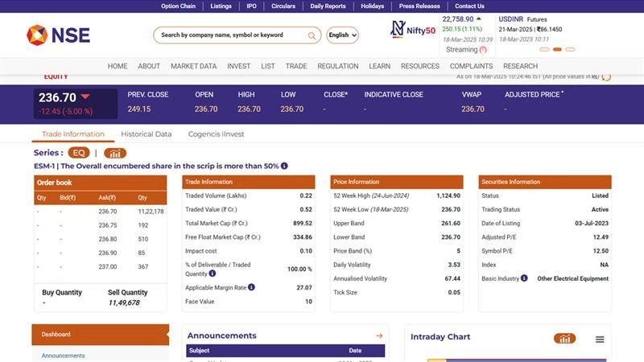Open the Cogencis iInvest tab

coord(216,134)
